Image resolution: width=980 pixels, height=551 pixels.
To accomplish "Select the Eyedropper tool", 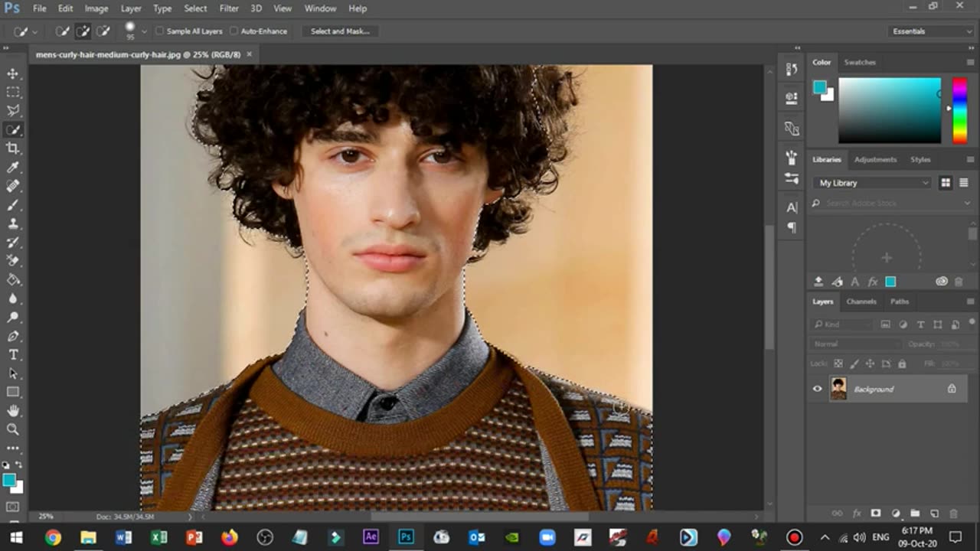I will [x=13, y=167].
